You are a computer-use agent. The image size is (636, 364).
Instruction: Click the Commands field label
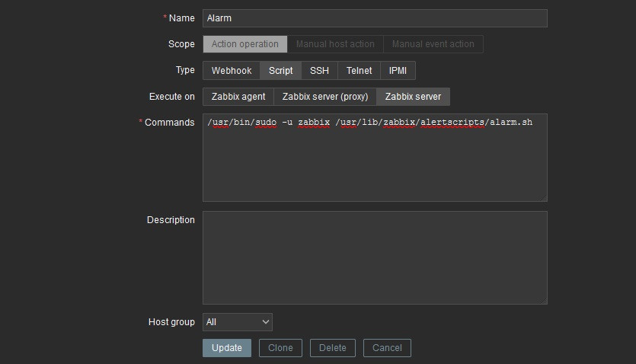[x=170, y=123]
